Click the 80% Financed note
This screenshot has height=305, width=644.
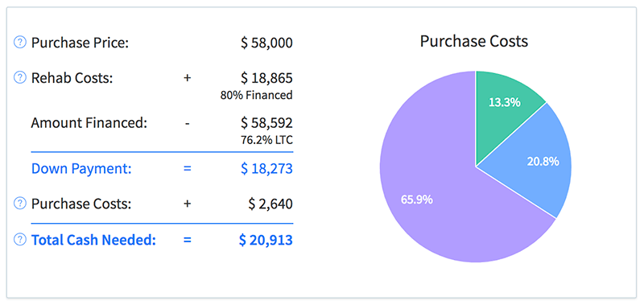coord(257,95)
